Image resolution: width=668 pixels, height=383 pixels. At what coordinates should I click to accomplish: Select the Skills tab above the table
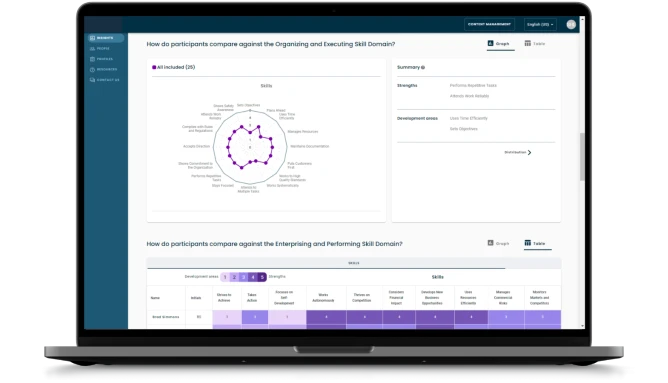tap(354, 263)
